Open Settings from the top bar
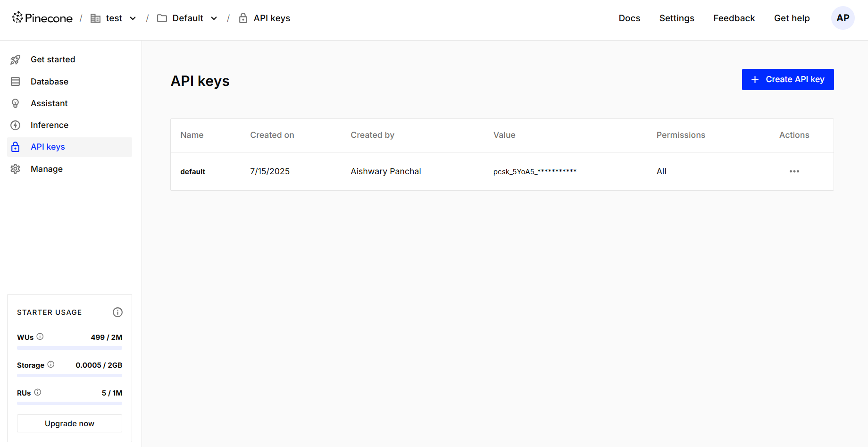 (x=676, y=18)
